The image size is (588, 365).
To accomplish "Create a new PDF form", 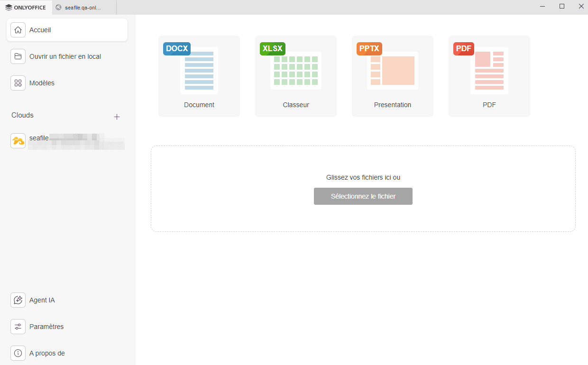I will click(489, 76).
